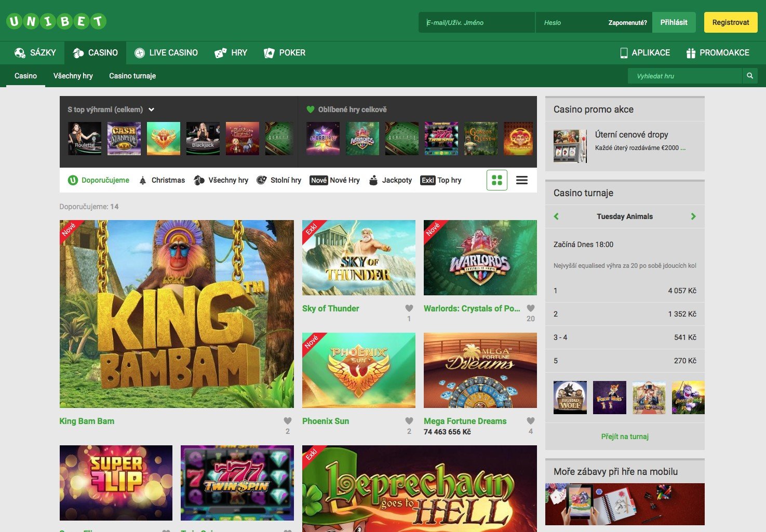Expand the S top výhrami dropdown
The height and width of the screenshot is (532, 766).
(x=111, y=110)
